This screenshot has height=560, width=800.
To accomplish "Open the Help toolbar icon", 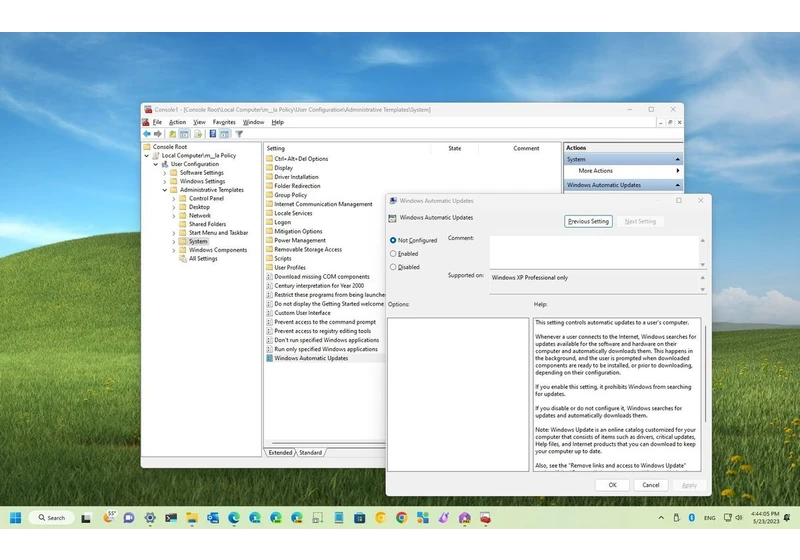I will (x=213, y=134).
